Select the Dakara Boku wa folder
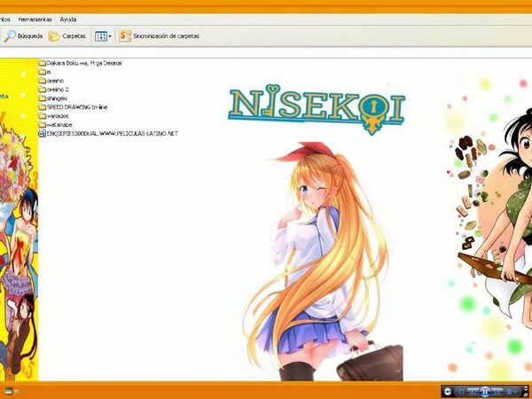 click(80, 63)
